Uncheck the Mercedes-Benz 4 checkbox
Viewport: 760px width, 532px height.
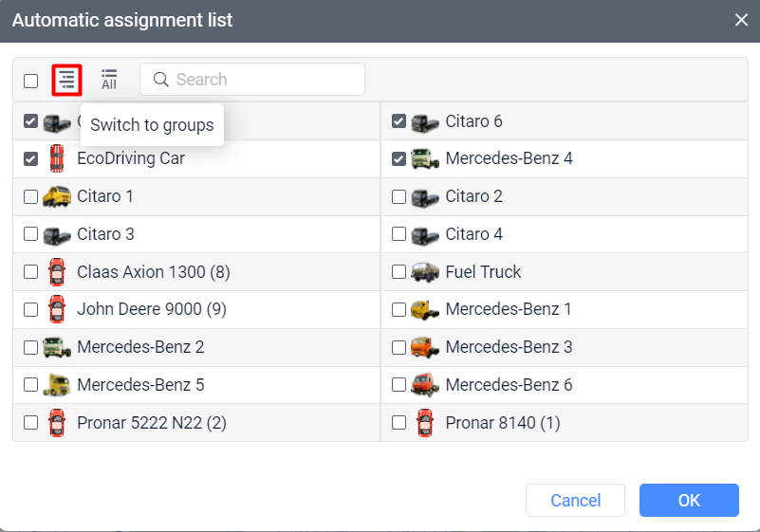pos(399,158)
